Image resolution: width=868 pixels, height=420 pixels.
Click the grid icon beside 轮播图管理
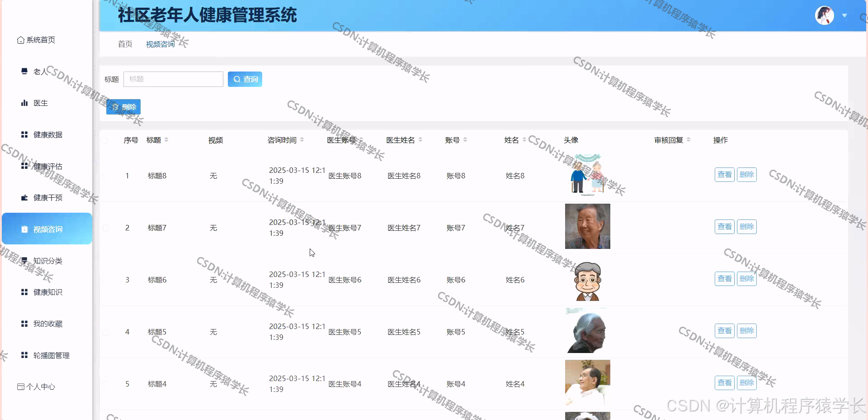[x=24, y=355]
